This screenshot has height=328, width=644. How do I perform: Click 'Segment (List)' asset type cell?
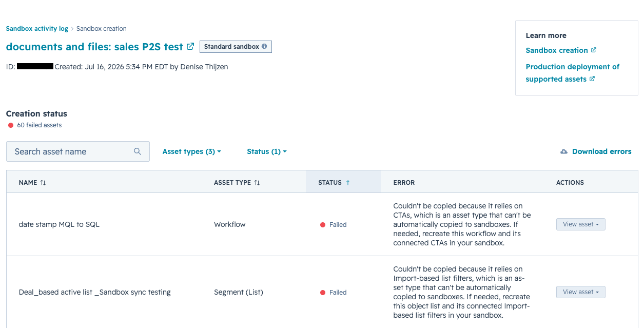pos(239,292)
